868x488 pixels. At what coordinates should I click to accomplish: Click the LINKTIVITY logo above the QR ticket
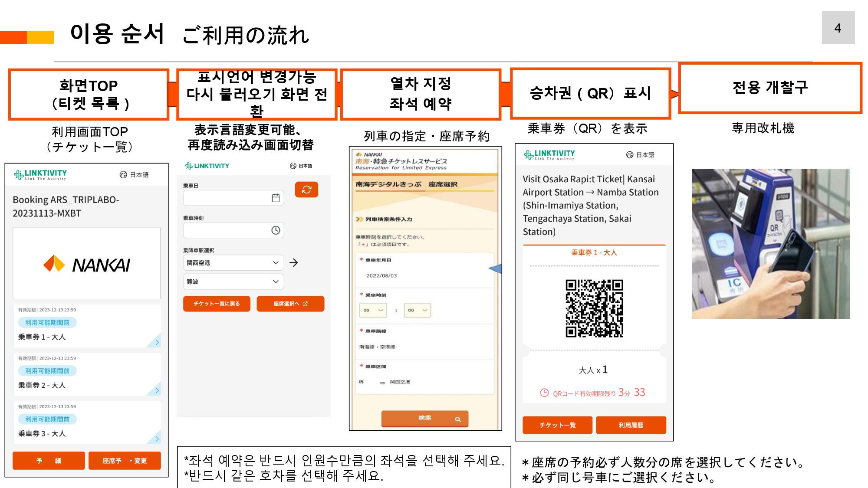pyautogui.click(x=549, y=155)
